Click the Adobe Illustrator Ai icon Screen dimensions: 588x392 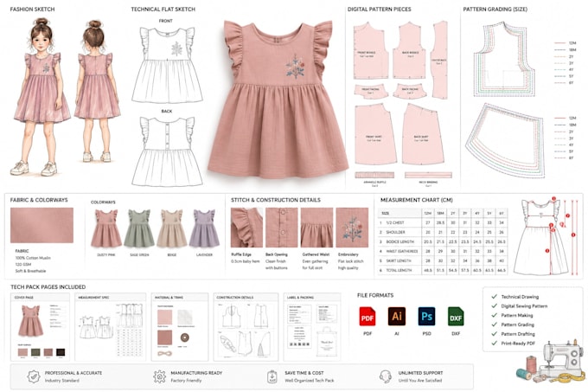point(396,316)
